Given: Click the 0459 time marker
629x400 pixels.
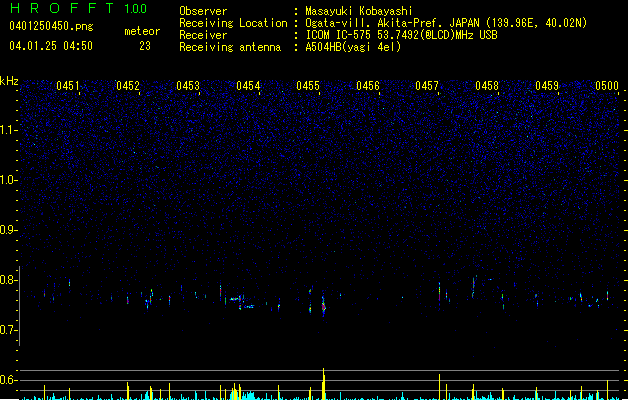Looking at the screenshot, I should 547,86.
